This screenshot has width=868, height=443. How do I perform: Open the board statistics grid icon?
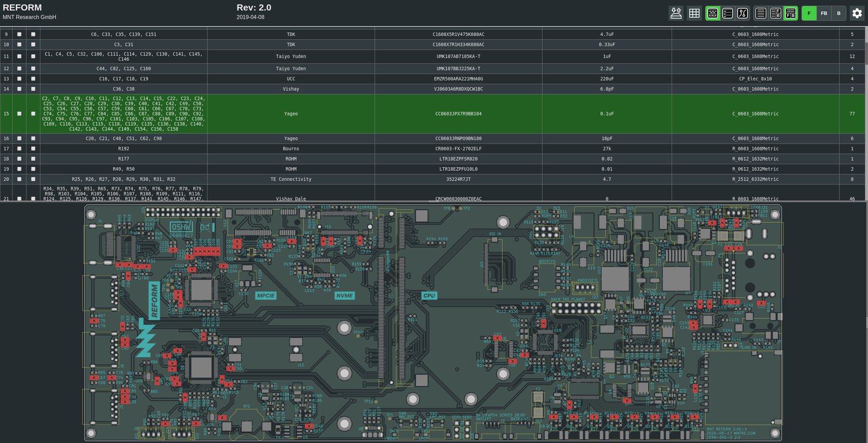tap(694, 13)
